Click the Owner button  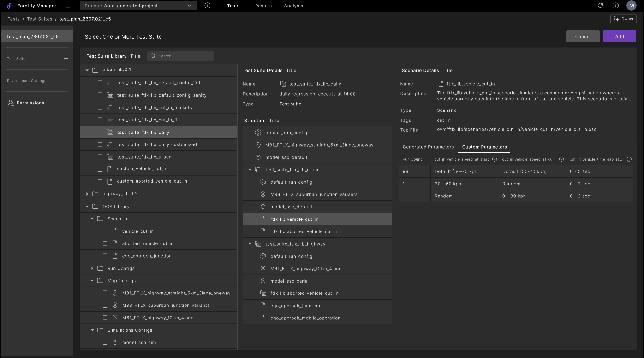[623, 19]
